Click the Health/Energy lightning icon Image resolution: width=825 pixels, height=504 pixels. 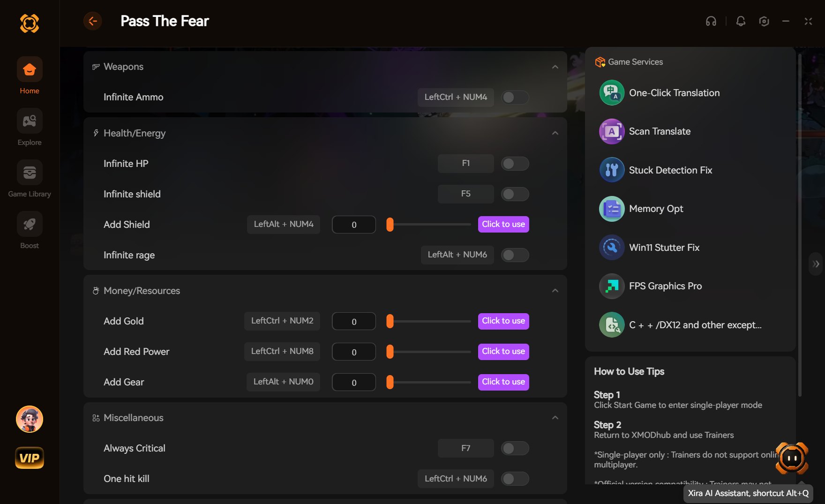[96, 133]
